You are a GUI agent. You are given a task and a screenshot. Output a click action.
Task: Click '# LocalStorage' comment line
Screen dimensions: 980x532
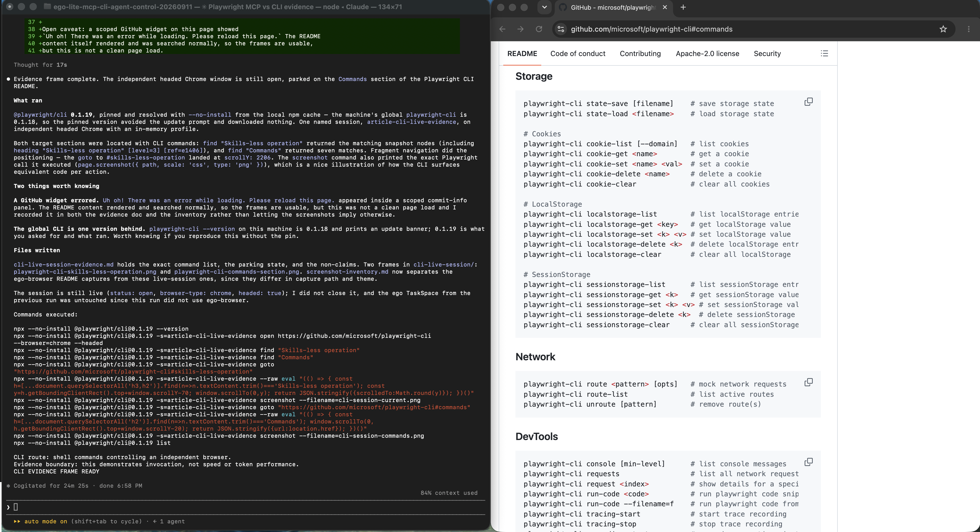tap(553, 204)
